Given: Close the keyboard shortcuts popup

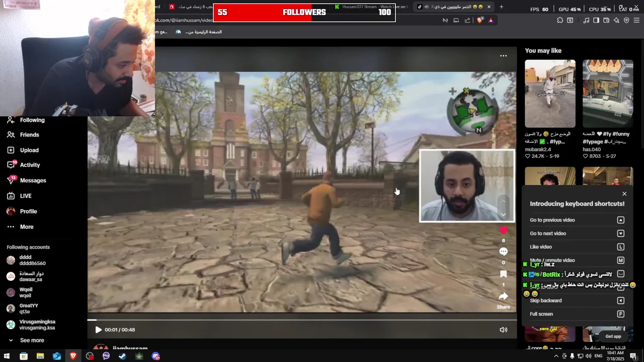Looking at the screenshot, I should pyautogui.click(x=624, y=194).
